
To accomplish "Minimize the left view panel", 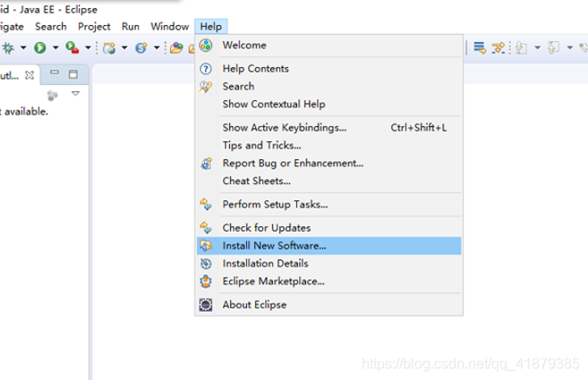I will (x=55, y=72).
